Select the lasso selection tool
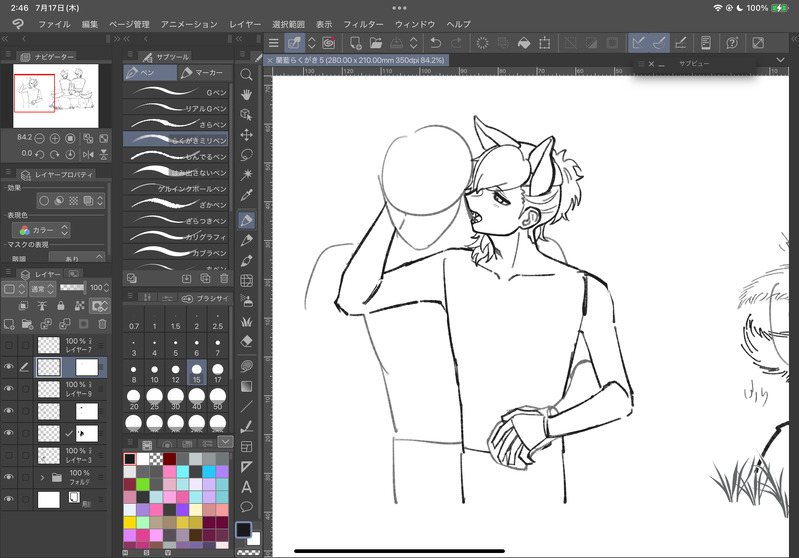This screenshot has width=799, height=558. (246, 154)
